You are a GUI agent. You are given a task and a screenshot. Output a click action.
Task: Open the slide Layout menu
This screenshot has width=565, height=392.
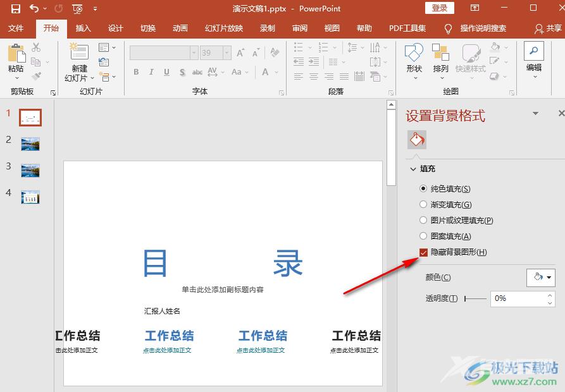[107, 47]
